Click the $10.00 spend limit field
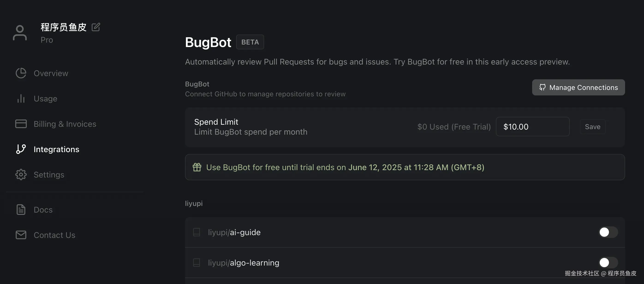Screen dimensions: 644x284 pos(533,127)
